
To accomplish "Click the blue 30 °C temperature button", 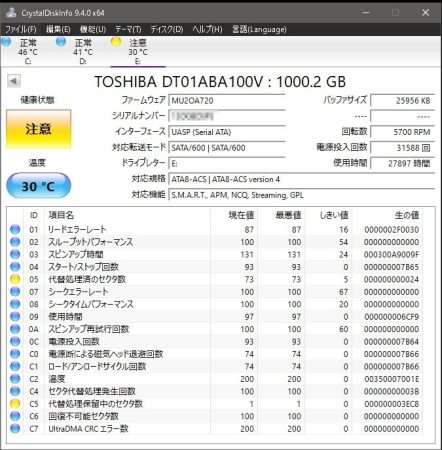I will [39, 186].
